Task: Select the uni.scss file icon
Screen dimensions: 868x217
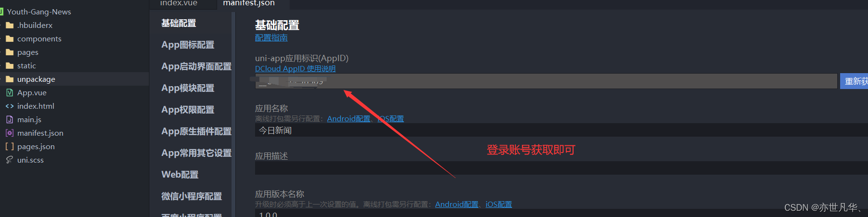Action: 10,160
